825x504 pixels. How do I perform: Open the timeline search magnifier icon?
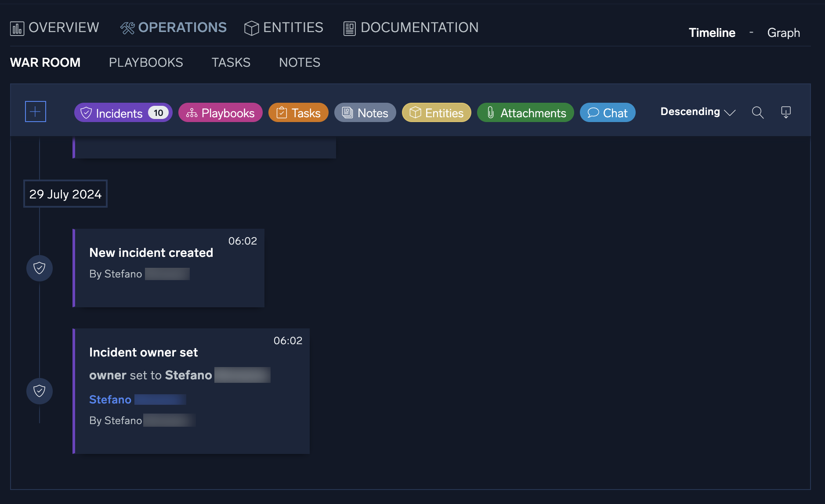(x=757, y=112)
